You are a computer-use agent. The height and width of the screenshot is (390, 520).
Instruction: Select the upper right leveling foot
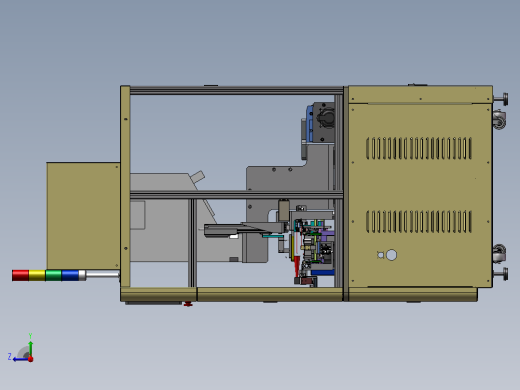tap(501, 99)
